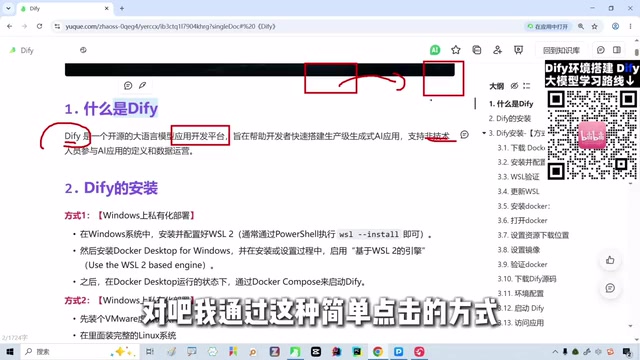This screenshot has height=360, width=640.
Task: Click the add collaborator icon
Action: 497,50
